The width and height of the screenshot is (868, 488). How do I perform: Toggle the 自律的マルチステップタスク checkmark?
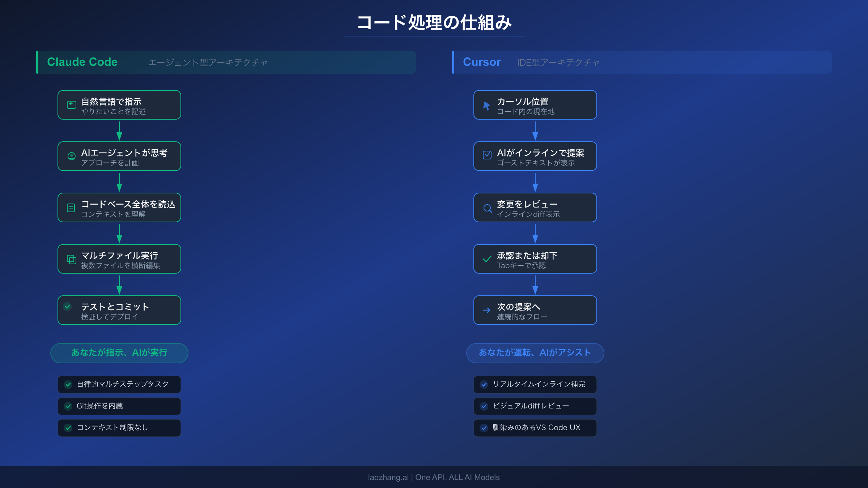click(x=68, y=385)
